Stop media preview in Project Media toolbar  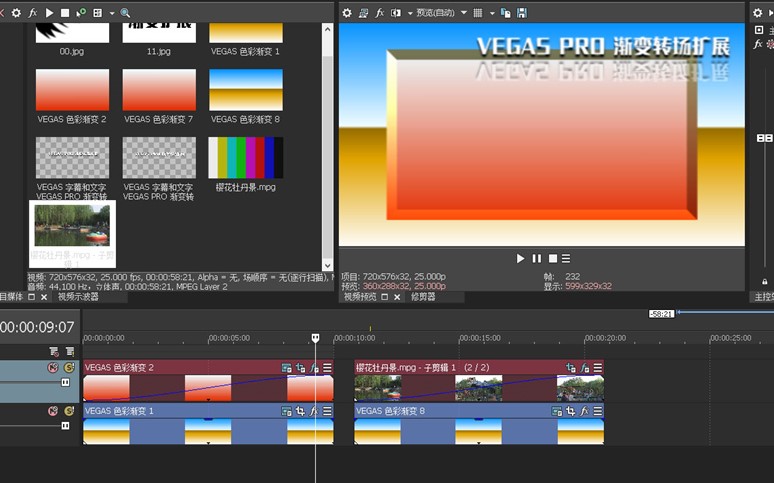pos(65,13)
